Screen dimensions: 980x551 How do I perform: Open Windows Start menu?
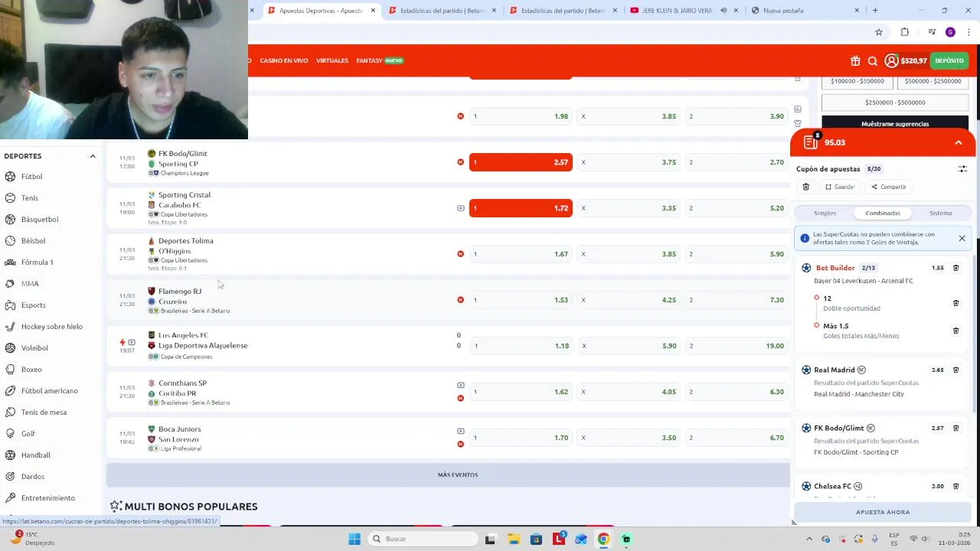click(x=354, y=539)
